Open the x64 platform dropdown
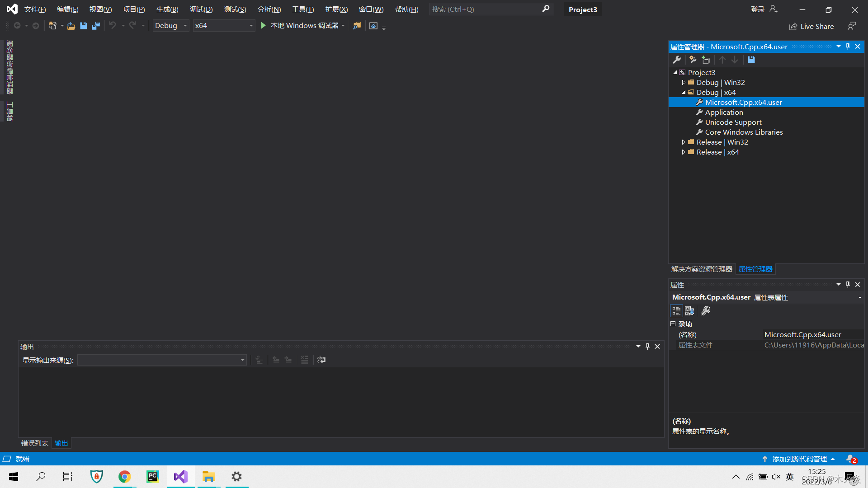 tap(224, 26)
